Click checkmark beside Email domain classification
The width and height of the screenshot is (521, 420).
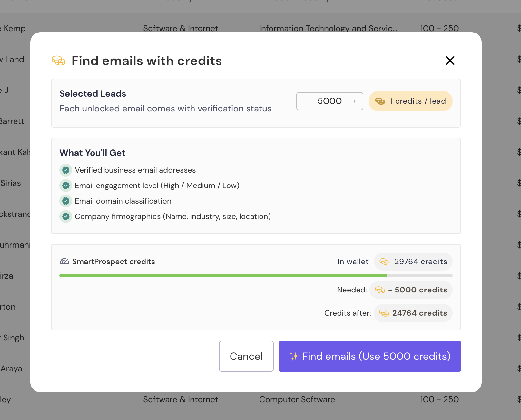pyautogui.click(x=66, y=201)
